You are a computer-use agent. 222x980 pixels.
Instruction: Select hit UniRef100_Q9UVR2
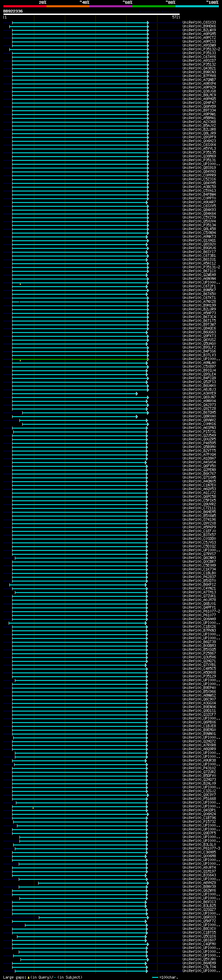(199, 504)
